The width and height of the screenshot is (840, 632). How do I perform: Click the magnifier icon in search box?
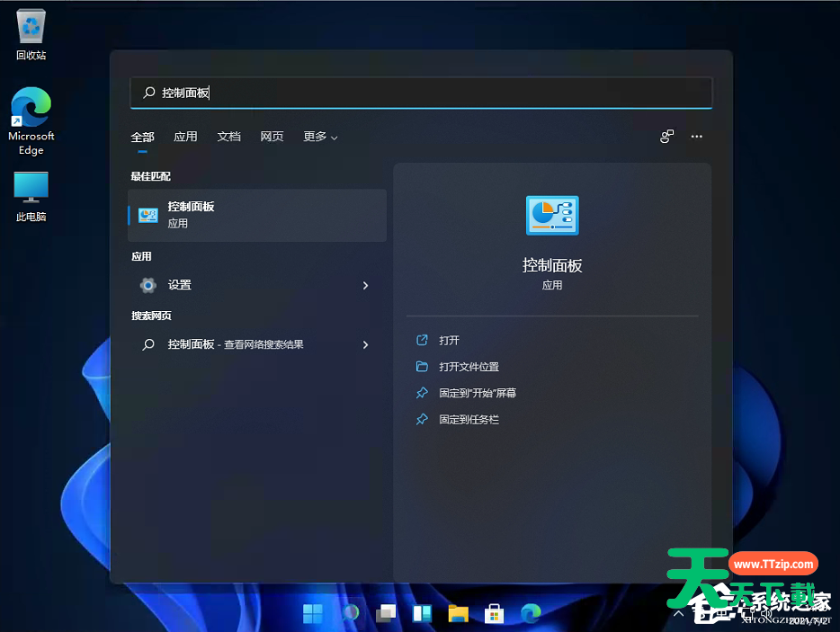[x=149, y=93]
